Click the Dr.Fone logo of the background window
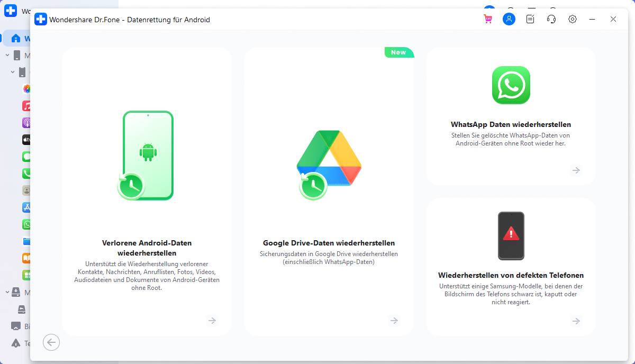The image size is (635, 364). pos(11,11)
